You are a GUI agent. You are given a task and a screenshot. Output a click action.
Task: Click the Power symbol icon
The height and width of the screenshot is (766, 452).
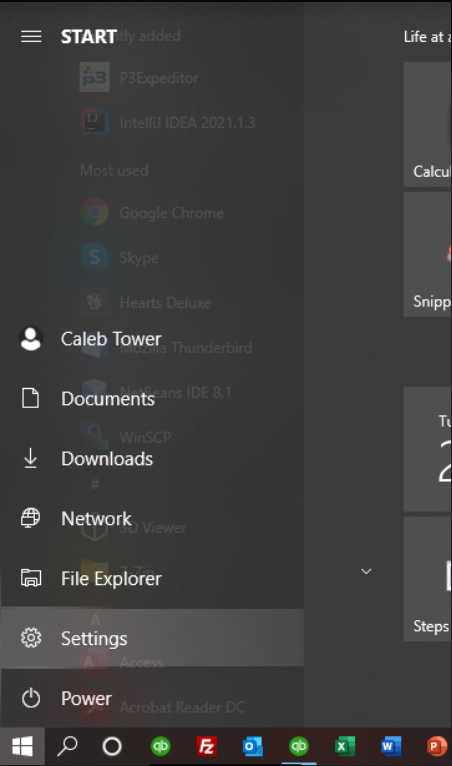pos(31,698)
